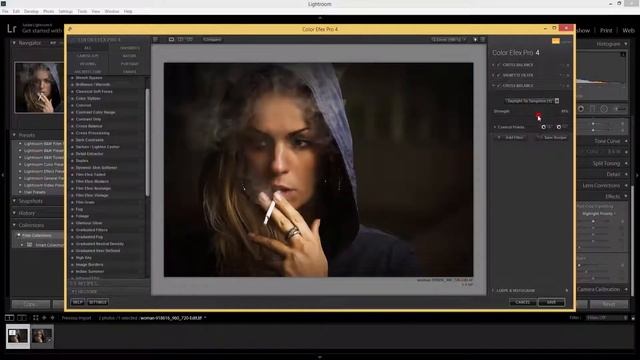The image size is (640, 360).
Task: Open the Daylight to Tungsten method dropdown
Action: [x=532, y=100]
